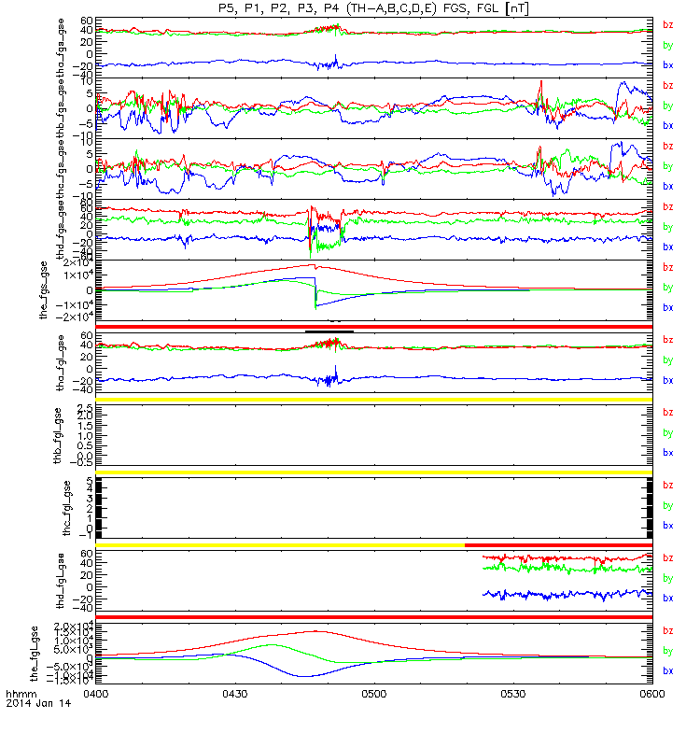Click blue bx legend of thb_fgl_gse panel

tap(668, 453)
